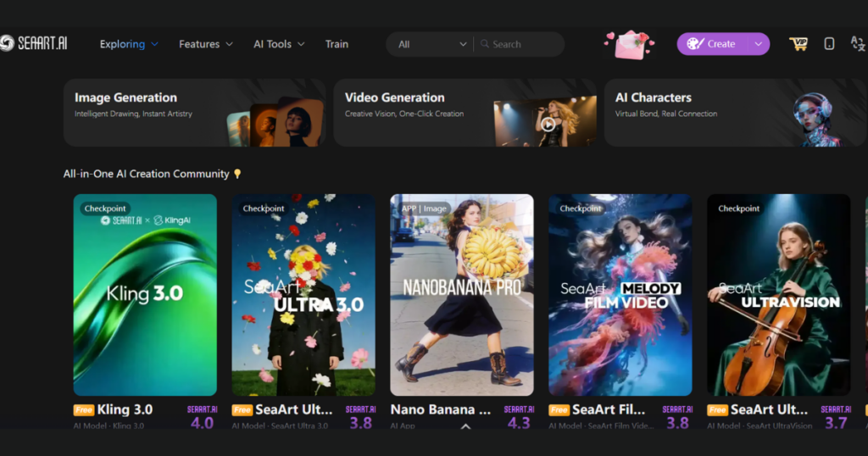This screenshot has width=868, height=456.
Task: Click the Create button
Action: click(x=712, y=44)
